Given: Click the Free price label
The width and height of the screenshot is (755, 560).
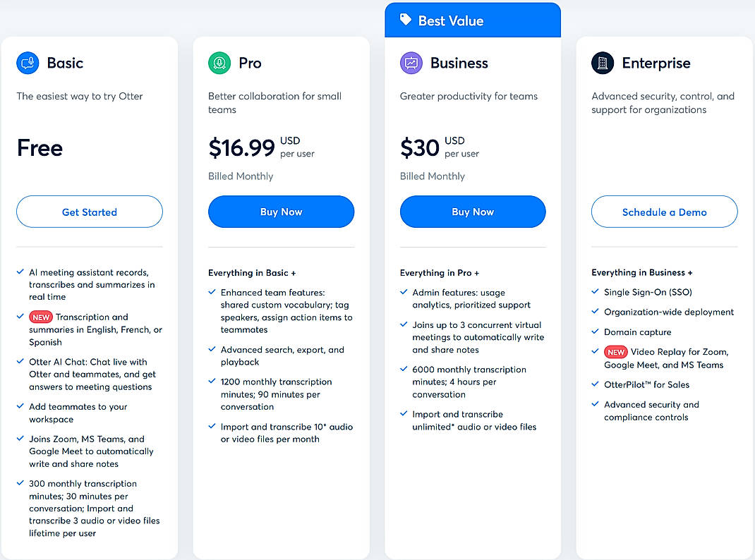Looking at the screenshot, I should click(x=40, y=148).
